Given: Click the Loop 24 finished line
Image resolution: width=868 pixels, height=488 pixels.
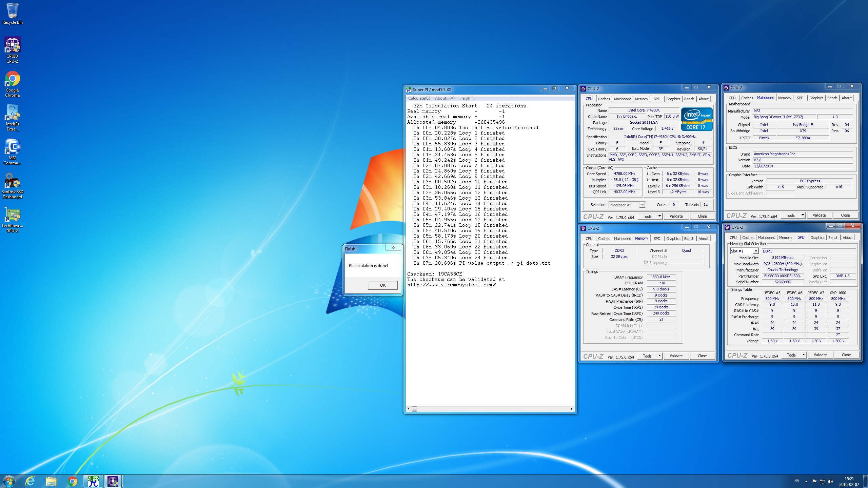Looking at the screenshot, I should coord(460,258).
